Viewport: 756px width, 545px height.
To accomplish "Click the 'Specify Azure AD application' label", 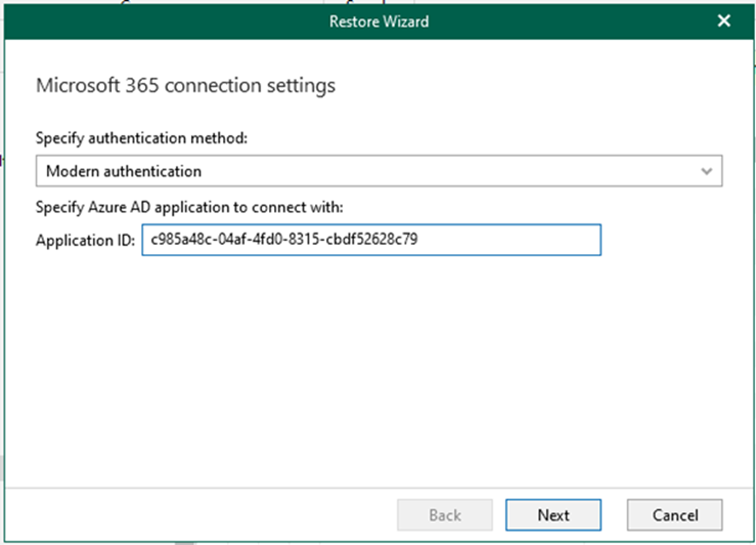I will (x=189, y=207).
